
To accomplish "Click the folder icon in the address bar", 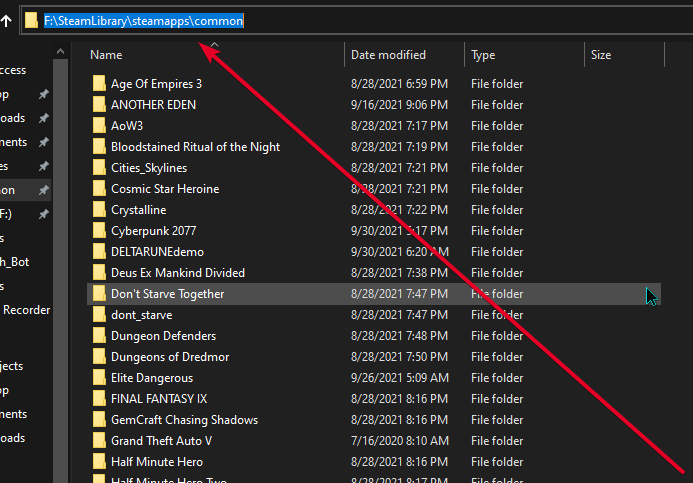I will point(31,20).
